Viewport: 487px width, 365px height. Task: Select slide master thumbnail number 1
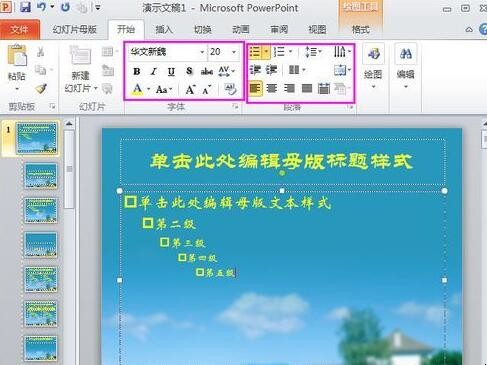(x=37, y=138)
